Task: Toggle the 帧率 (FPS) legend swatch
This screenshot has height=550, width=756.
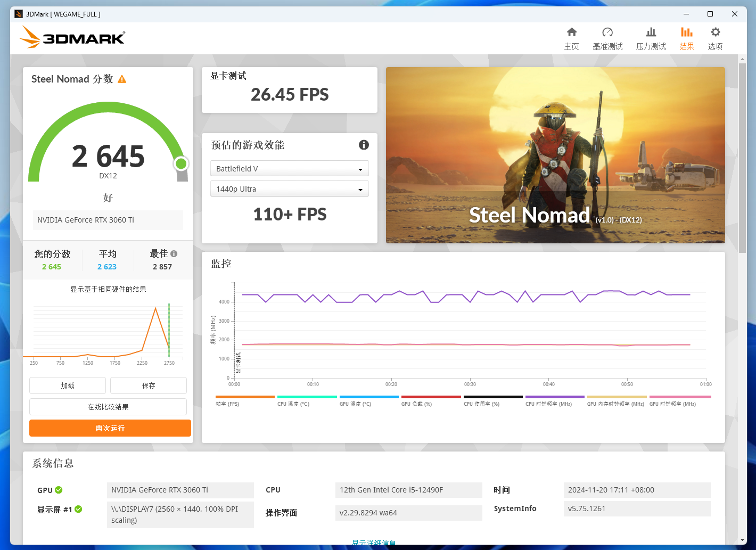Action: (245, 397)
